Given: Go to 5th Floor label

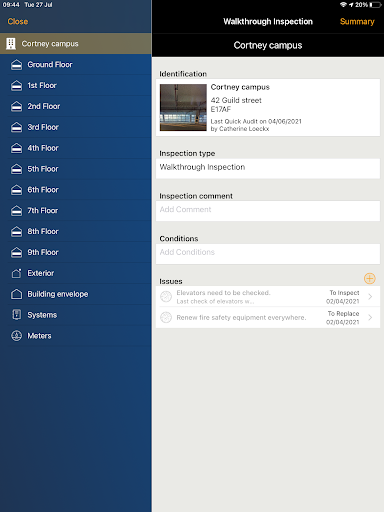Looking at the screenshot, I should click(x=43, y=169).
